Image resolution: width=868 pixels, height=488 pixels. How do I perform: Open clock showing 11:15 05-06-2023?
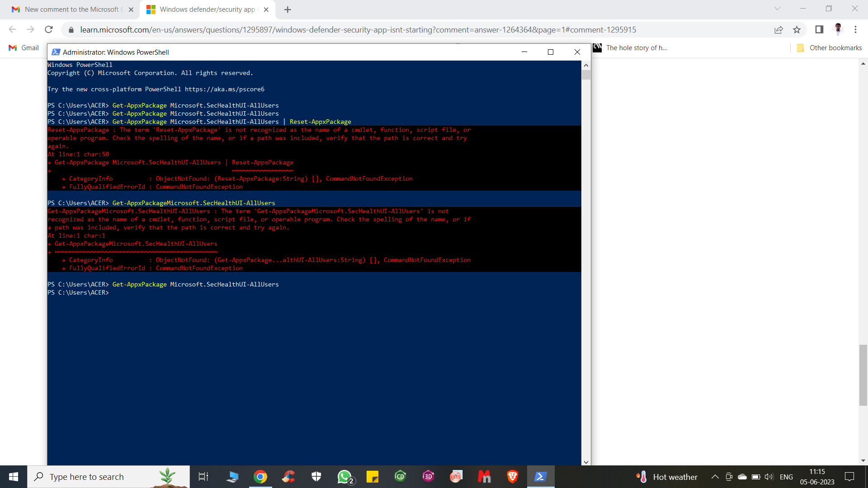(x=817, y=477)
